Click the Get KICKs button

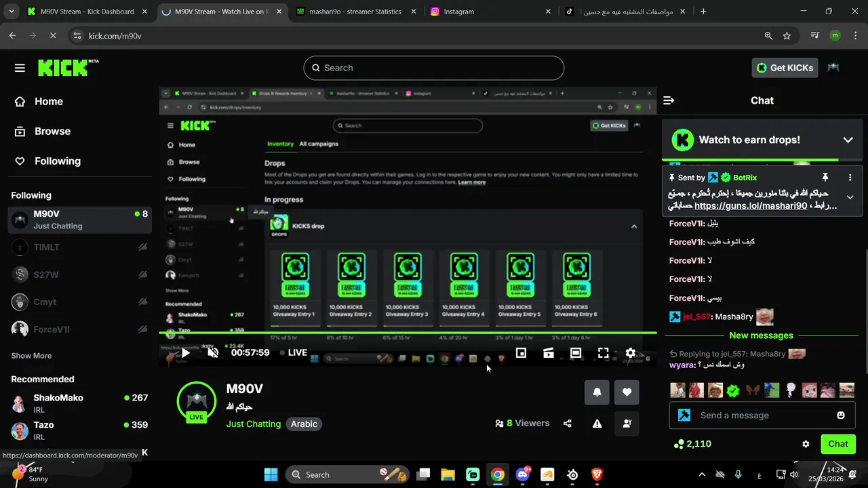click(x=785, y=68)
